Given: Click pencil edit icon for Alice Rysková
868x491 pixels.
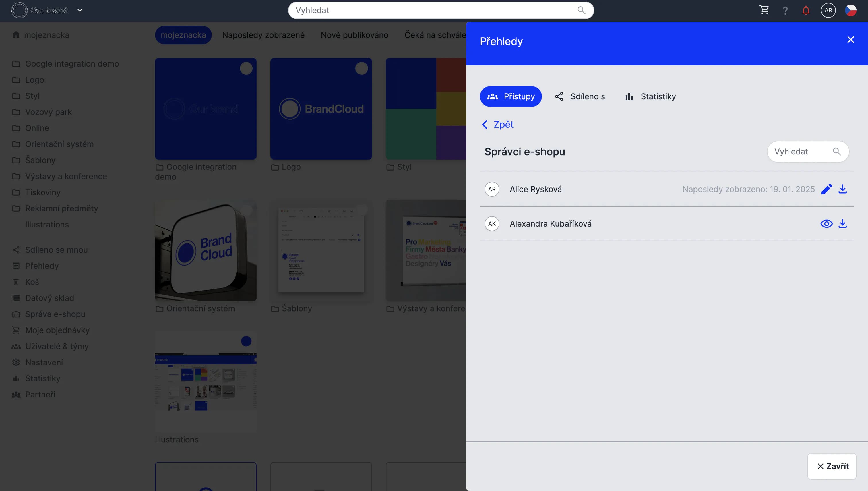Looking at the screenshot, I should point(826,189).
